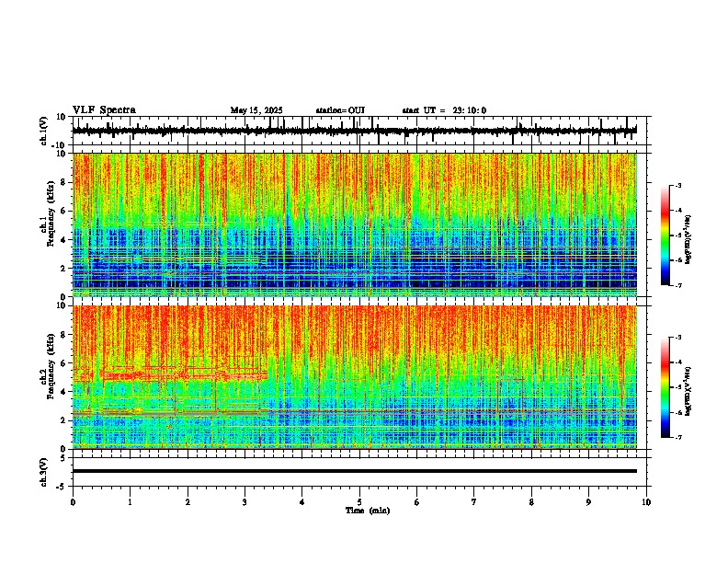Viewport: 728px width, 563px height.
Task: Click the "start UT = 23:10:0" text
Action: point(444,110)
